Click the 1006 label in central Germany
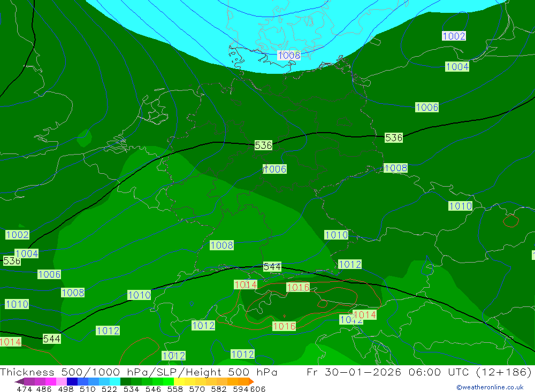Viewport: 535px width, 392px height. 274,169
